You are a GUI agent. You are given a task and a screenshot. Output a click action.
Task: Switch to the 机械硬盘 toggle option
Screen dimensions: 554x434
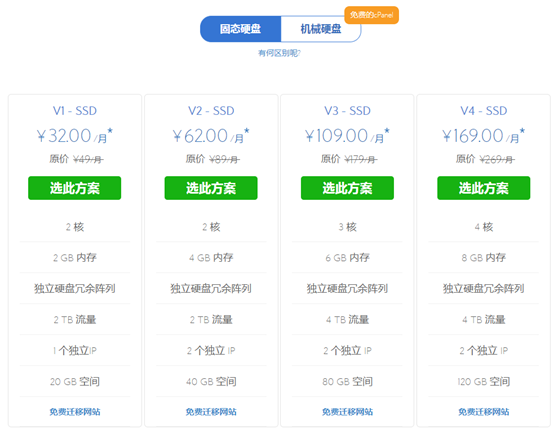pos(321,29)
